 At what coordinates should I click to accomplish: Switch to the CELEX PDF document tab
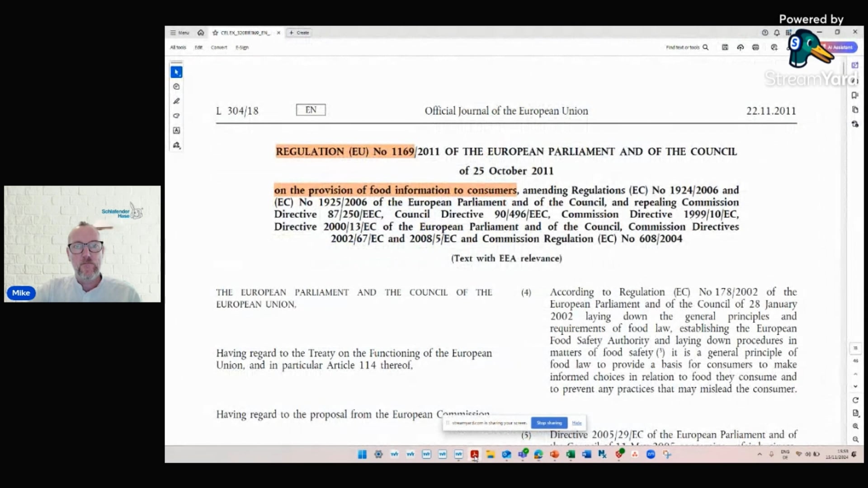[x=244, y=33]
